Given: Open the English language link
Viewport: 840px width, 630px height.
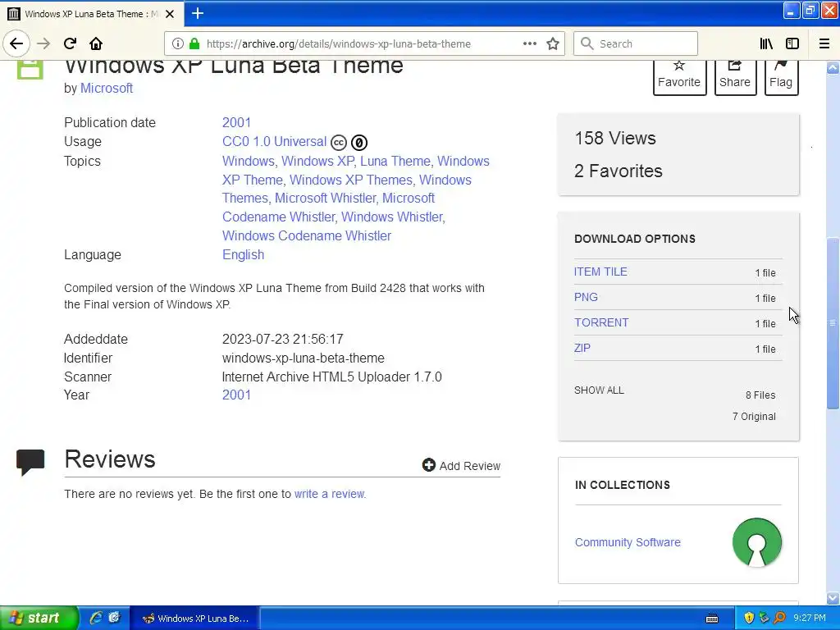Looking at the screenshot, I should click(x=243, y=254).
